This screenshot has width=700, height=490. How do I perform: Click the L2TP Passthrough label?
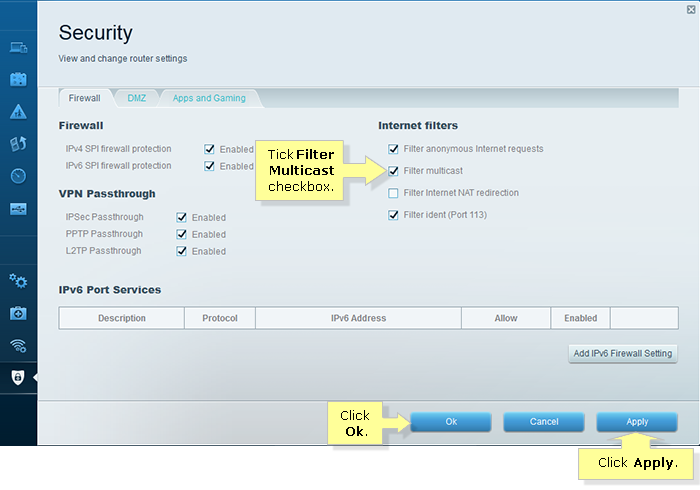[103, 251]
